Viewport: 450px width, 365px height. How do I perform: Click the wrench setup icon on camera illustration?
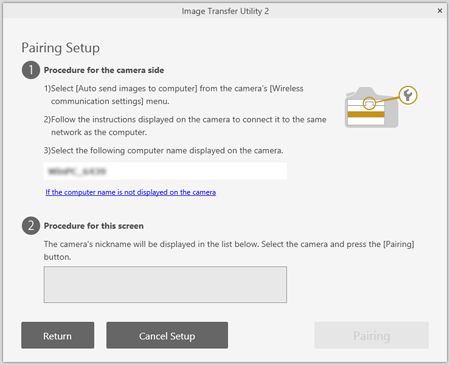point(408,95)
